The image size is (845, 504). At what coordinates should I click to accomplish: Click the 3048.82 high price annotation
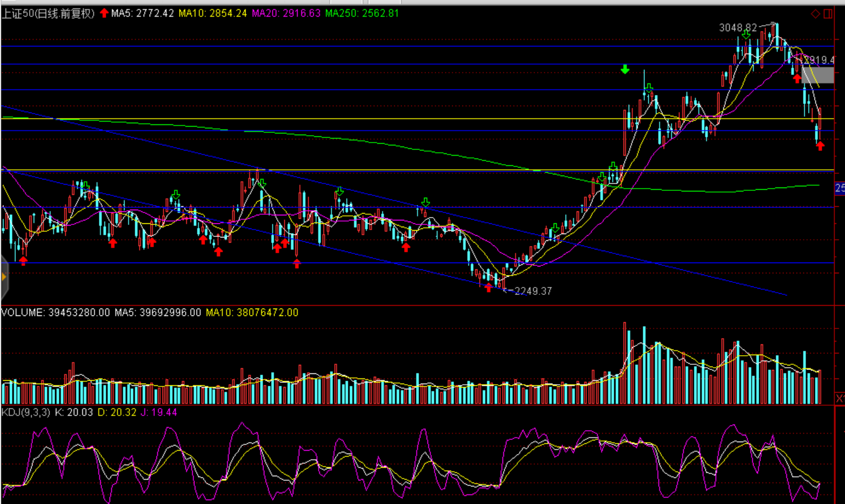point(738,27)
